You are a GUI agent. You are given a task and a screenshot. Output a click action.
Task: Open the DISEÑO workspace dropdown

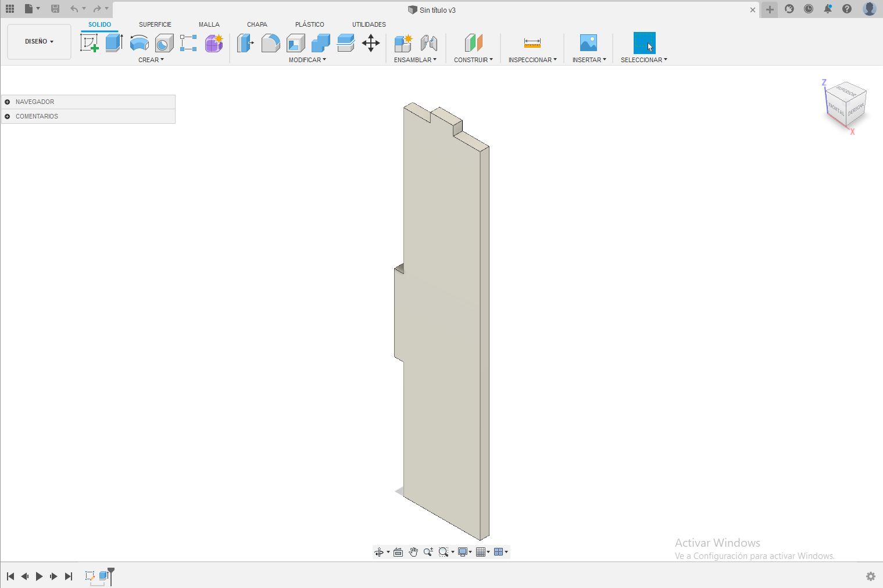pos(39,42)
